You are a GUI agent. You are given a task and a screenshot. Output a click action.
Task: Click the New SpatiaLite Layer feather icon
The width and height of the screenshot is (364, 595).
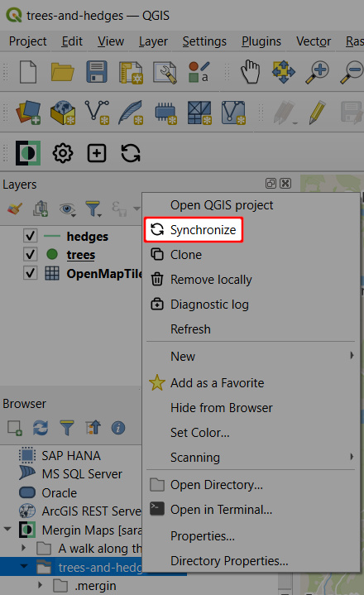pos(131,113)
